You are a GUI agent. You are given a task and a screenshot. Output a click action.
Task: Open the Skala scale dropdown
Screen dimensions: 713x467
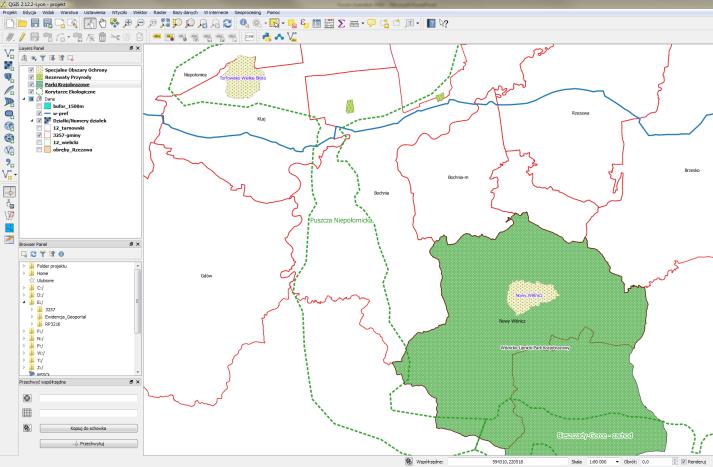[617, 462]
